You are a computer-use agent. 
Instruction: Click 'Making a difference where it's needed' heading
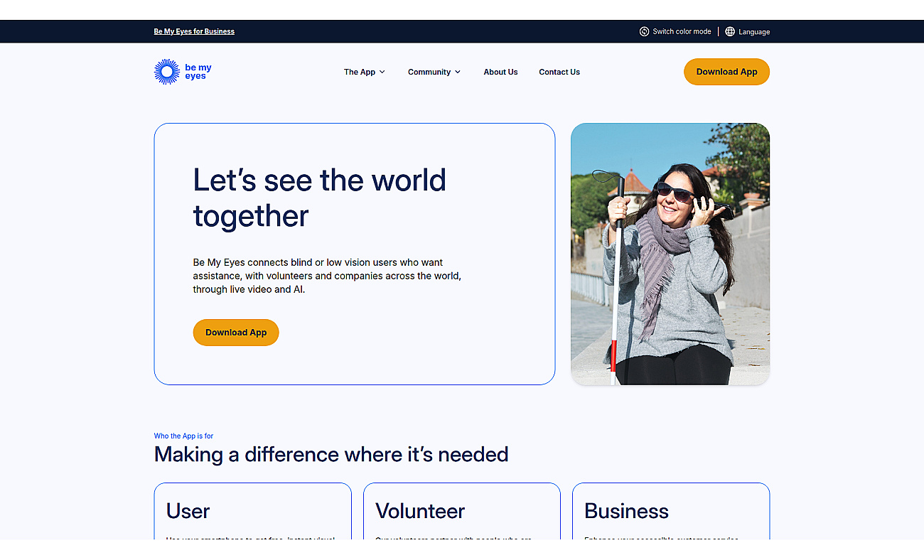pos(331,455)
